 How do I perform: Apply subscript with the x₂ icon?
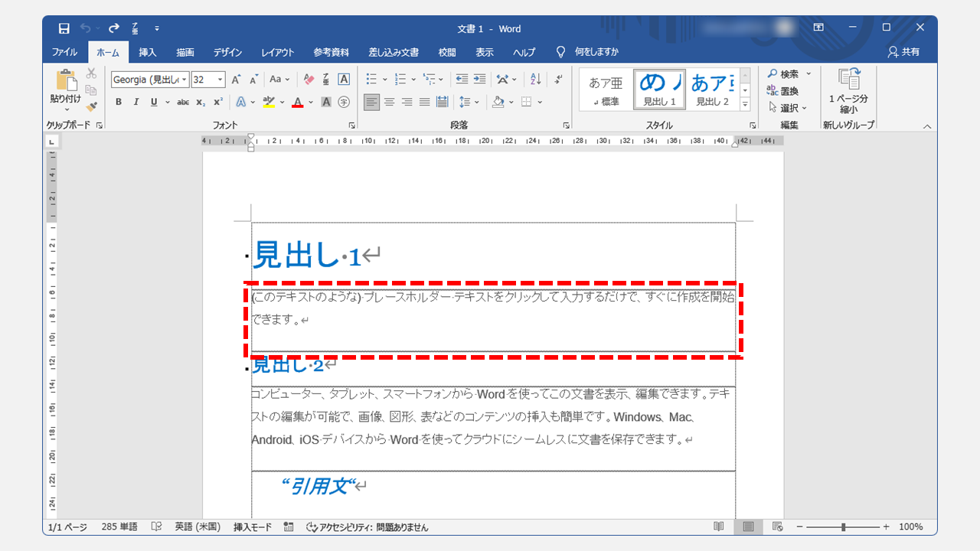(x=201, y=102)
